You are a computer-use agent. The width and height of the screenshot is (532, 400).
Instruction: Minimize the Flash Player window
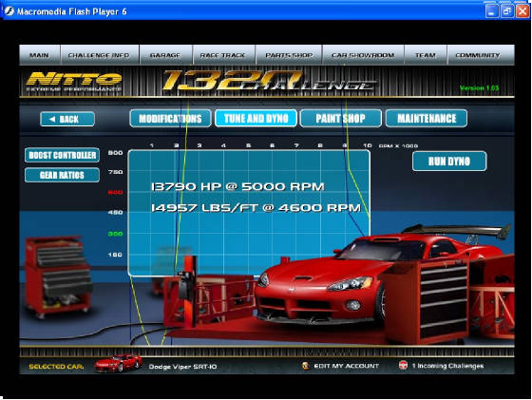coord(492,11)
